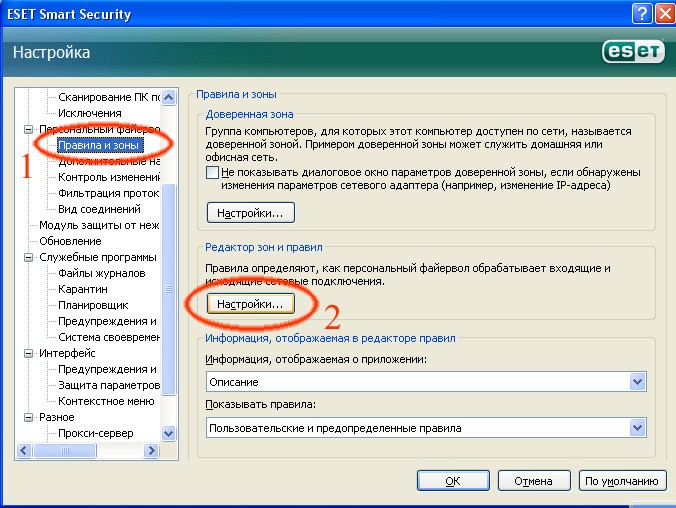Open 'Защита параметров' tree item
Image resolution: width=676 pixels, height=508 pixels.
tap(109, 385)
